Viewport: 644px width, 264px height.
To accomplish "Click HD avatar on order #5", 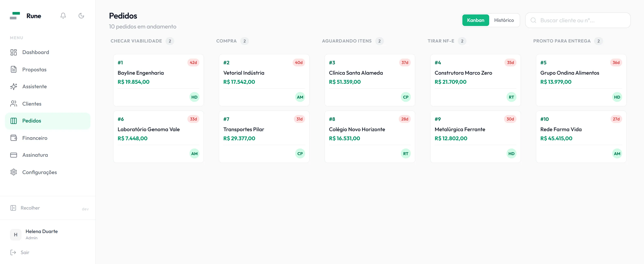I will point(617,97).
